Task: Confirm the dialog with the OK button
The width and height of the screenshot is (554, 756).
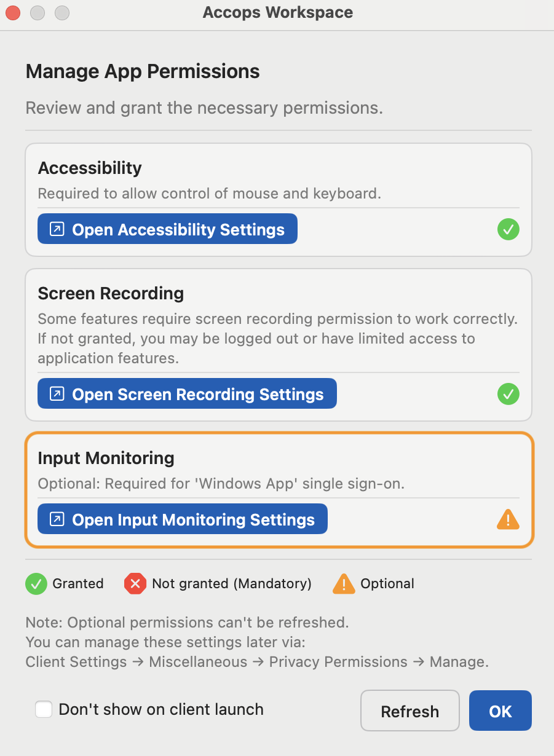Action: pos(500,711)
